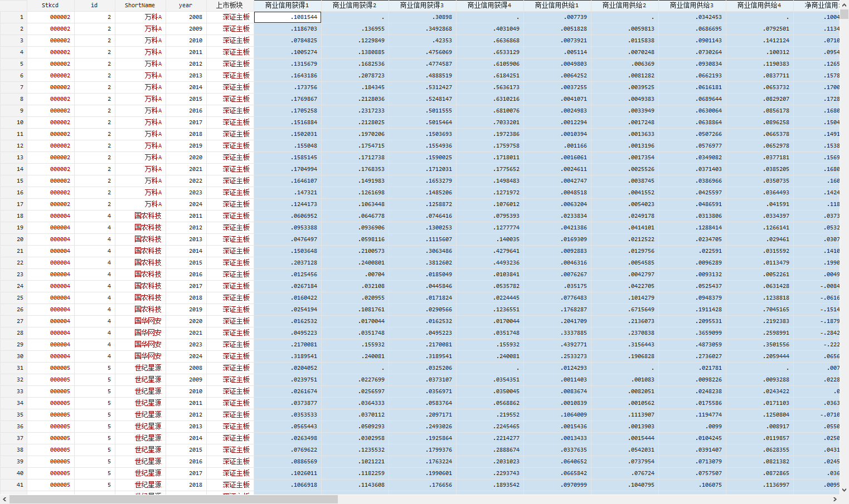
Task: Click the horizontal scrollbar thumb
Action: tap(173, 499)
